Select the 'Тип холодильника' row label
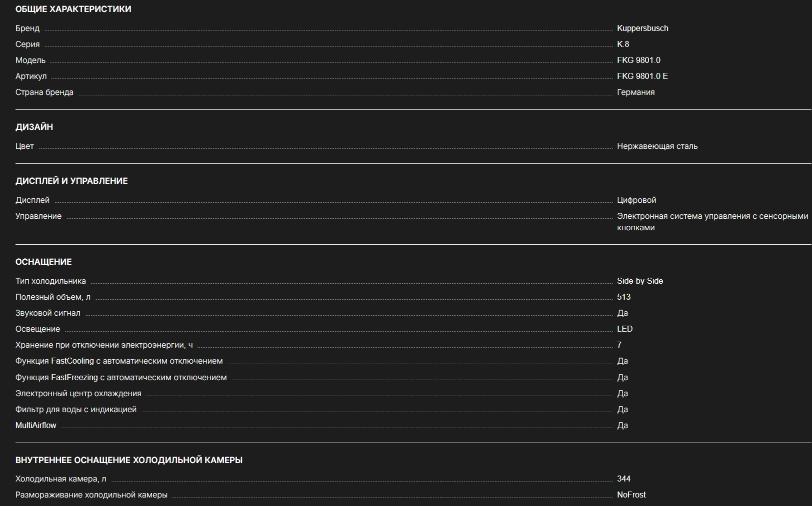This screenshot has height=506, width=812. (x=50, y=281)
